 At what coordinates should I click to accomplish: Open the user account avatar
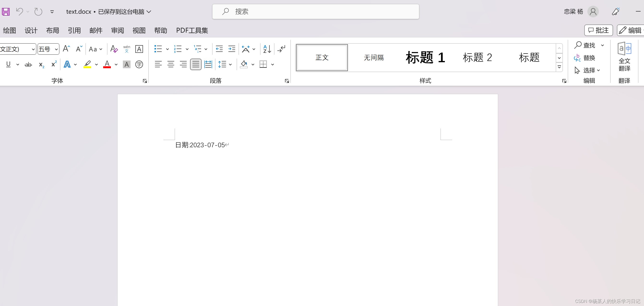pyautogui.click(x=593, y=12)
